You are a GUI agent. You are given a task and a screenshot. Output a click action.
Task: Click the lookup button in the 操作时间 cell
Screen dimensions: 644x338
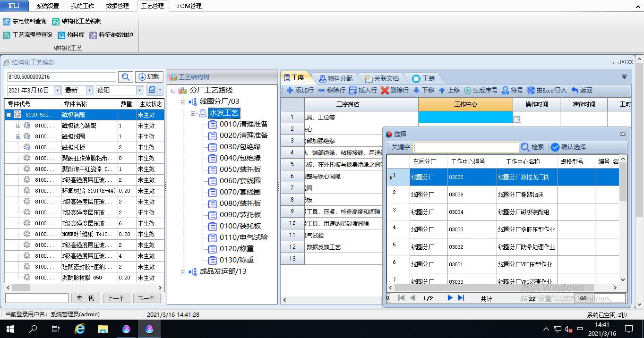coord(517,119)
